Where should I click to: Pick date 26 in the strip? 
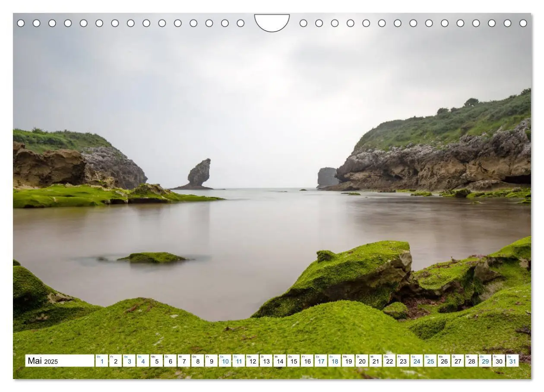tap(444, 361)
